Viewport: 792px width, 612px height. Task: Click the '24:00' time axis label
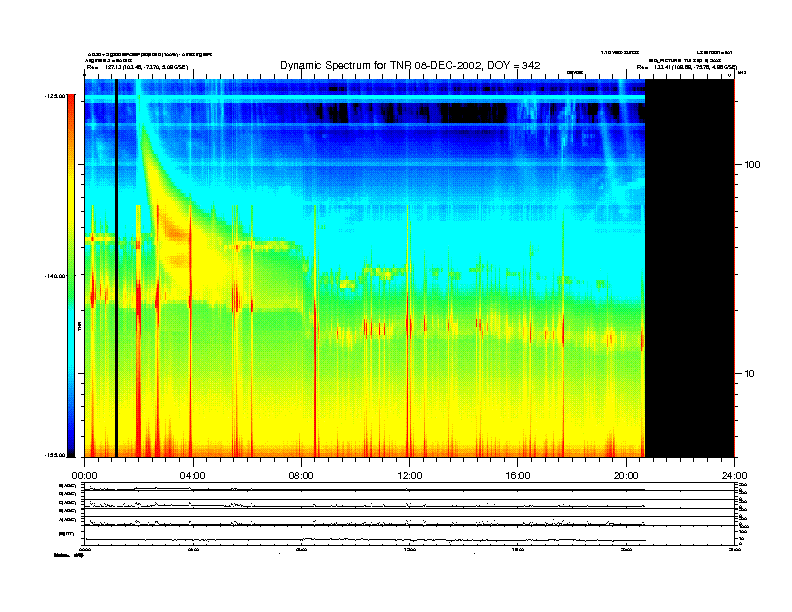coord(734,476)
